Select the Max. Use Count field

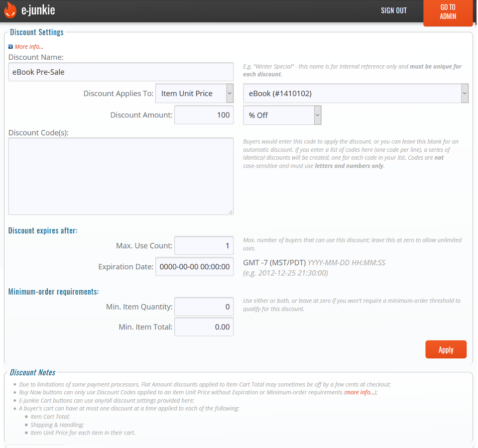click(204, 245)
